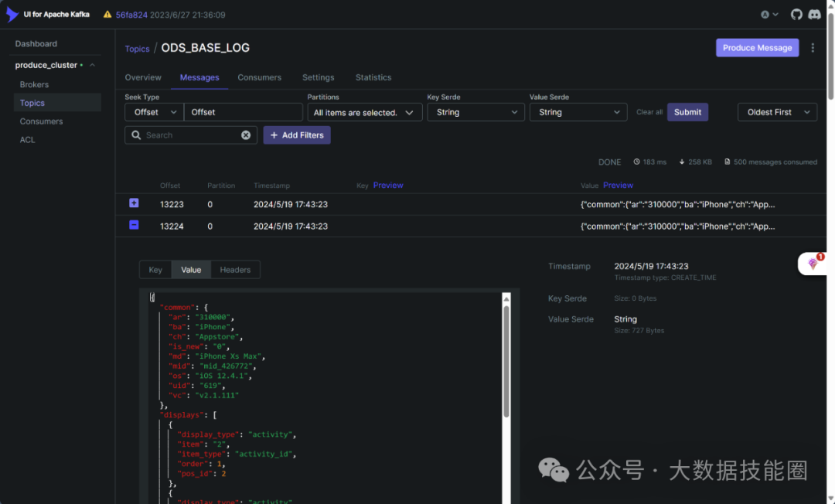Open Consumers in sidebar
Viewport: 835px width, 504px height.
click(41, 121)
